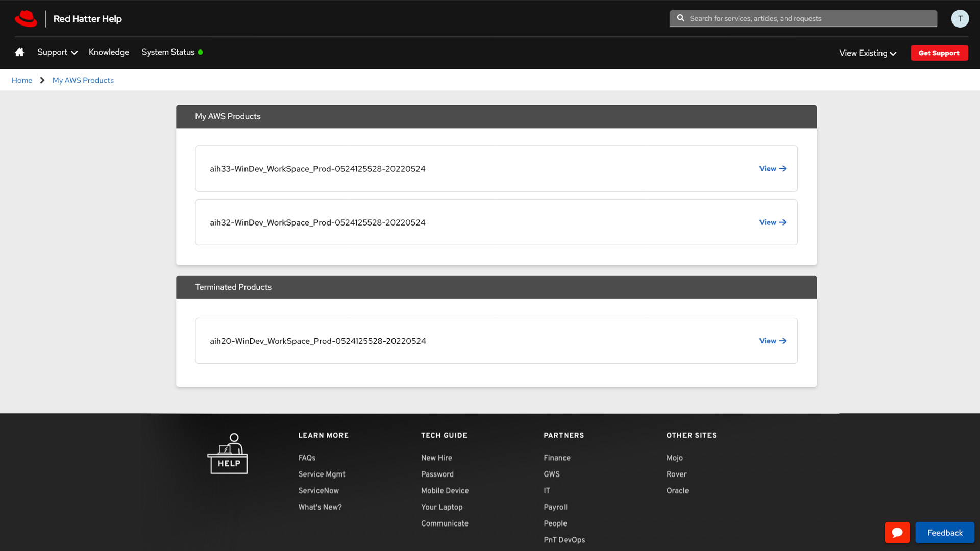Viewport: 980px width, 551px height.
Task: View the aih32-WinDev_WorkSpace product
Action: pos(772,222)
